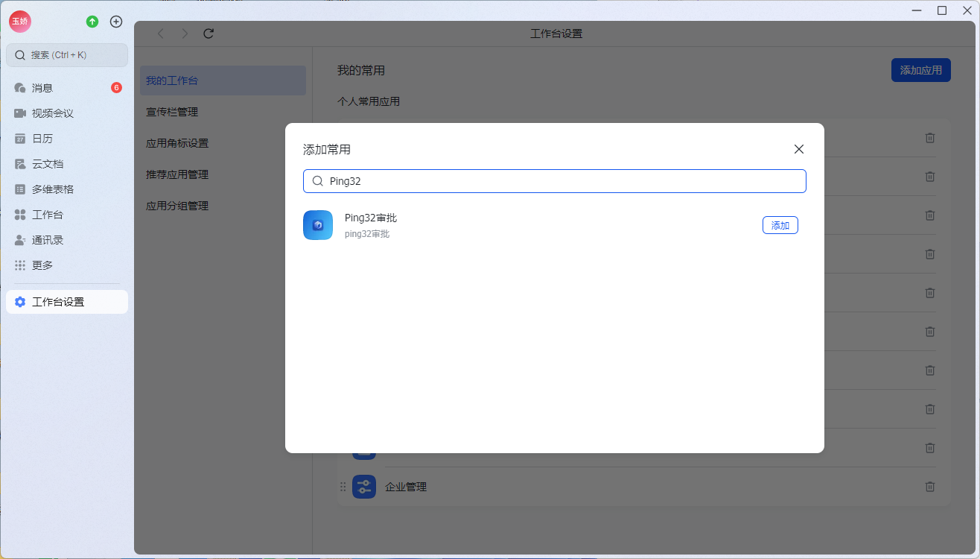Click the 企业管理 app icon
Viewport: 980px width, 559px height.
[x=364, y=487]
